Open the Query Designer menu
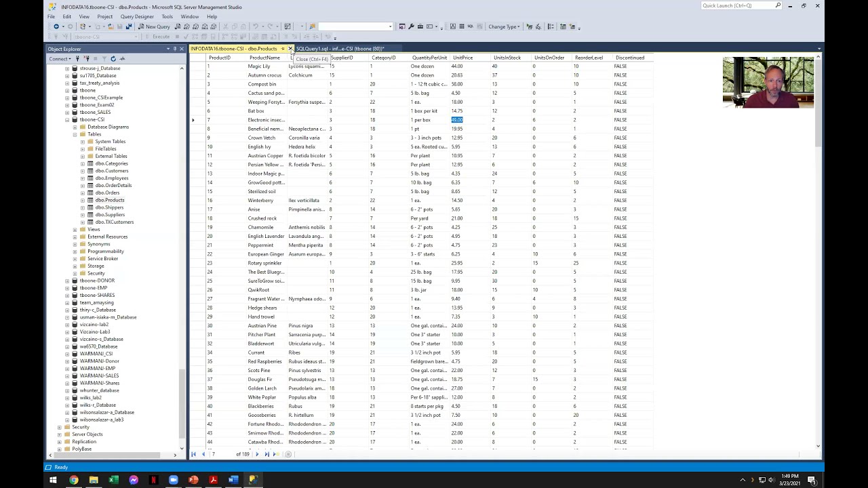 tap(137, 16)
